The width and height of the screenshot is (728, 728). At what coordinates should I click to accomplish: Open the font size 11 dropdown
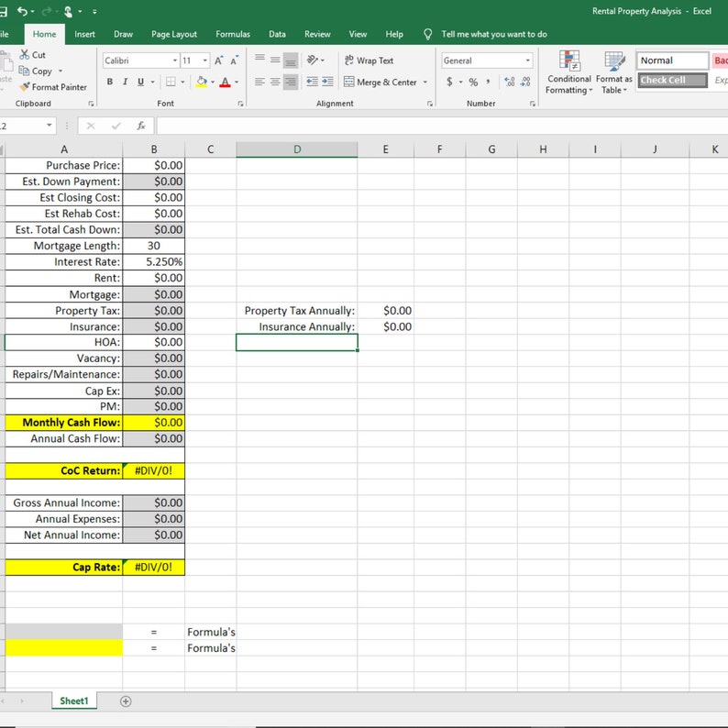tap(204, 61)
